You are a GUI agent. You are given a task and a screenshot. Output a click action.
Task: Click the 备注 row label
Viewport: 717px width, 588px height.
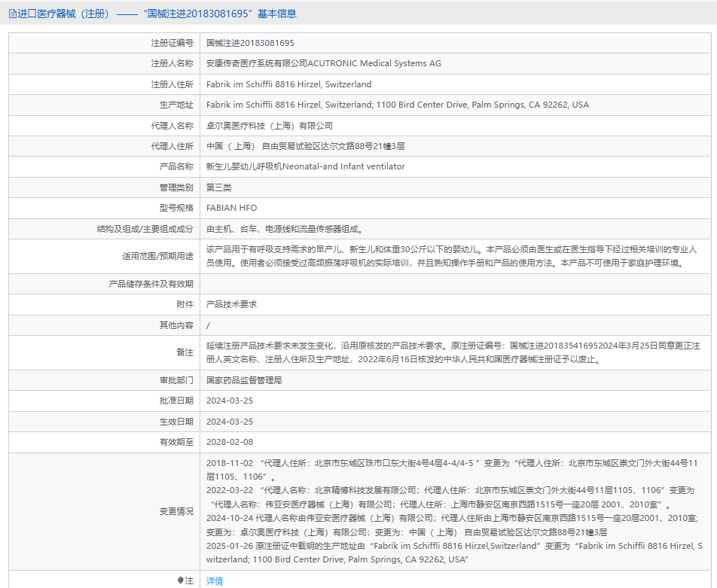[x=184, y=352]
